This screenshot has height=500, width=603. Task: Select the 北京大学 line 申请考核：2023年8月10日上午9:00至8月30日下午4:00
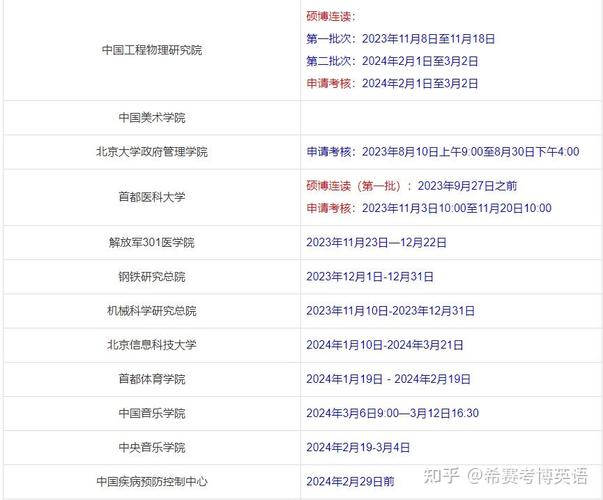[x=443, y=152]
